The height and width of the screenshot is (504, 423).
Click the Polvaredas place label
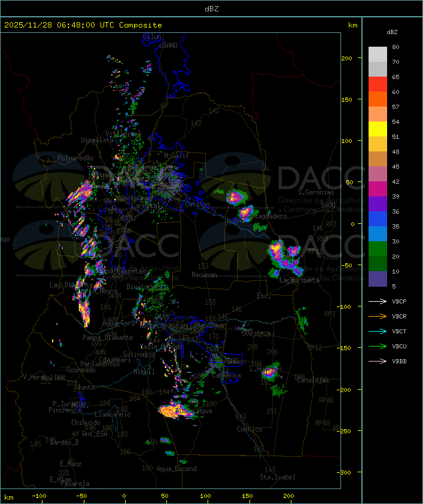coord(75,158)
